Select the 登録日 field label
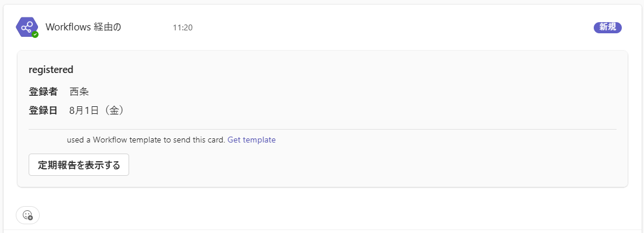The width and height of the screenshot is (644, 233). click(43, 111)
